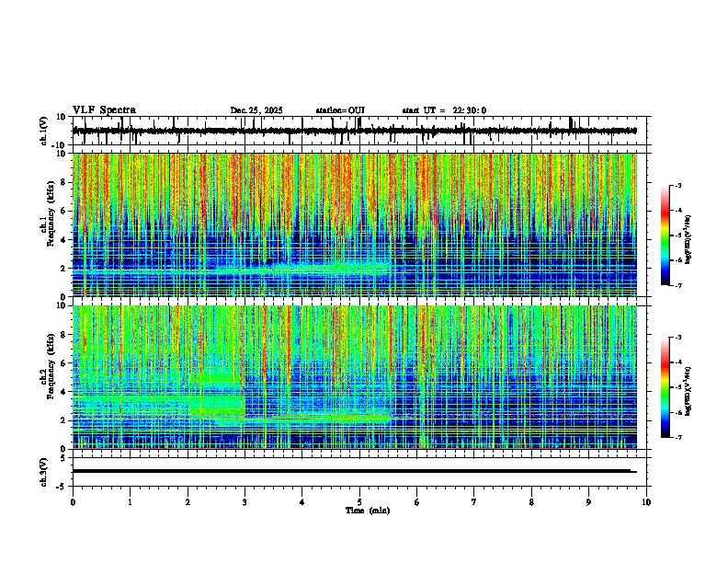
Task: Click the "-7" tick on ch.1 color bar
Action: click(x=677, y=285)
